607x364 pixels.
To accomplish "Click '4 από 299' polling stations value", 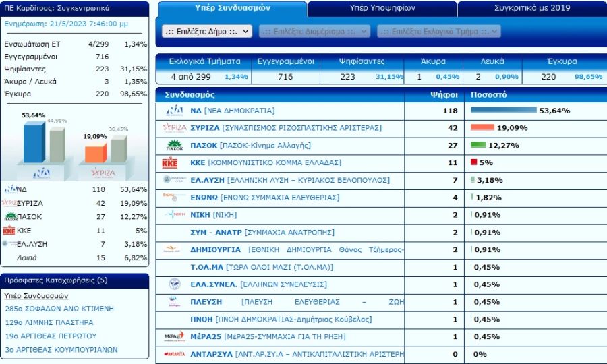I will 191,77.
